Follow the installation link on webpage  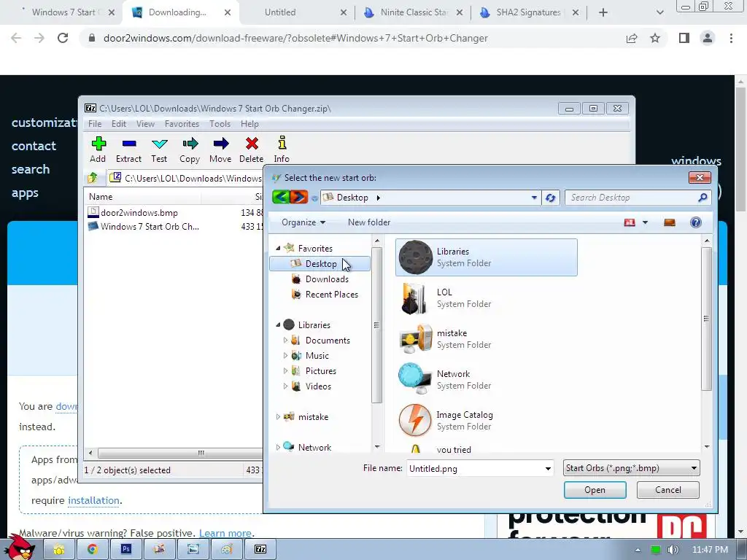pyautogui.click(x=93, y=500)
